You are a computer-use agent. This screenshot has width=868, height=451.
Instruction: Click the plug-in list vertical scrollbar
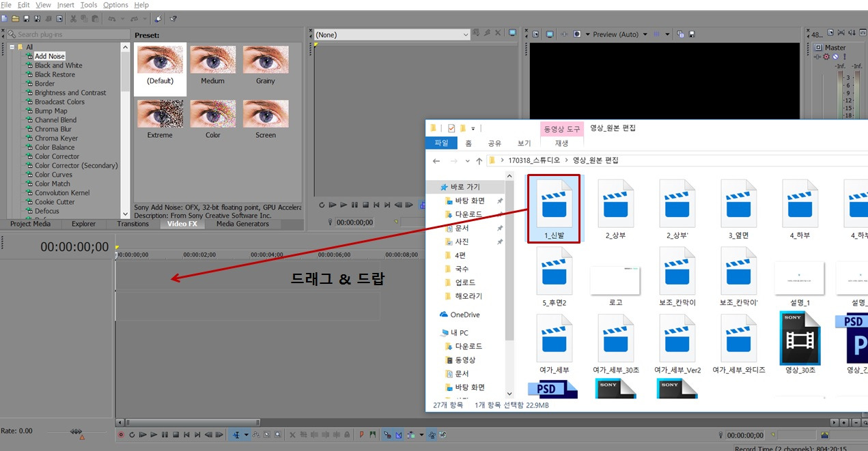tap(125, 130)
